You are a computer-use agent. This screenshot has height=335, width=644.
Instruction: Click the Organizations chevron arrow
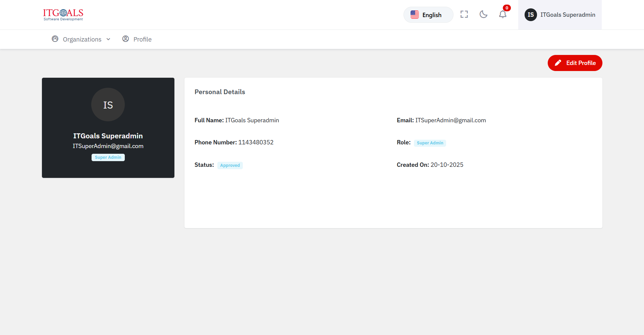click(108, 39)
